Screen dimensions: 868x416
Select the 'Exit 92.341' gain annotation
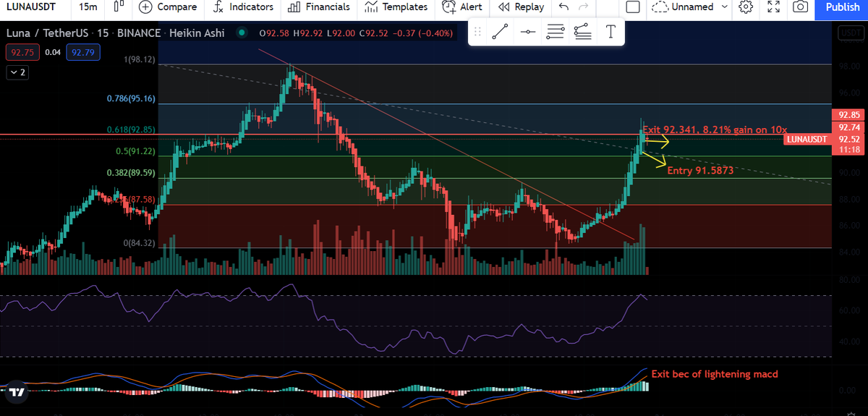pos(715,130)
